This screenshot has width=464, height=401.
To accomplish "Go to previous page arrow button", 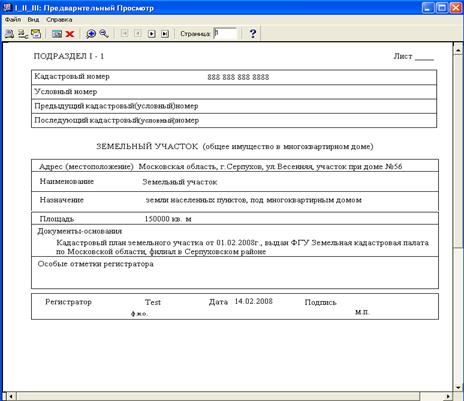I will click(138, 34).
